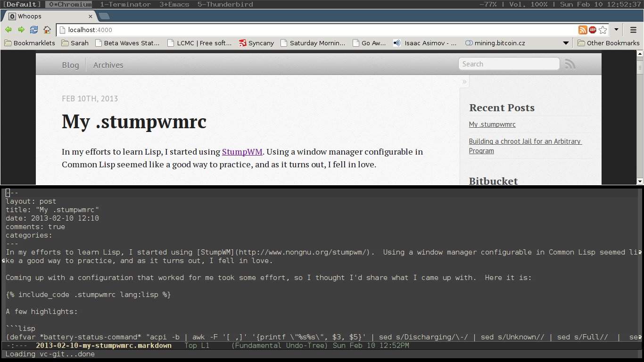Open the Bookmarklets bookmark folder
Viewport: 644px width, 362px height.
pyautogui.click(x=30, y=43)
